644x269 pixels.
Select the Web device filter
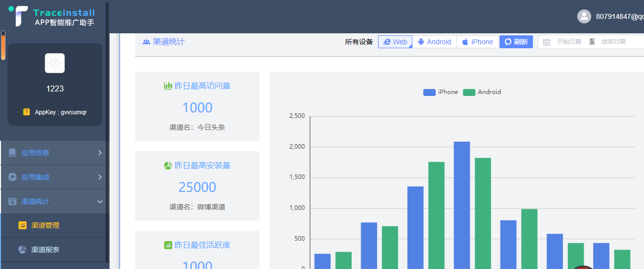395,42
